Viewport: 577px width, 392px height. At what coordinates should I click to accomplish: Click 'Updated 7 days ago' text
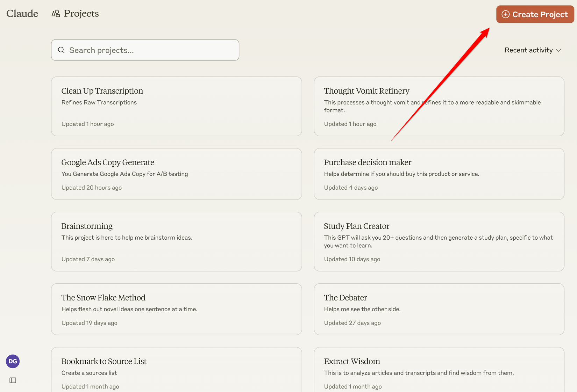pos(88,259)
